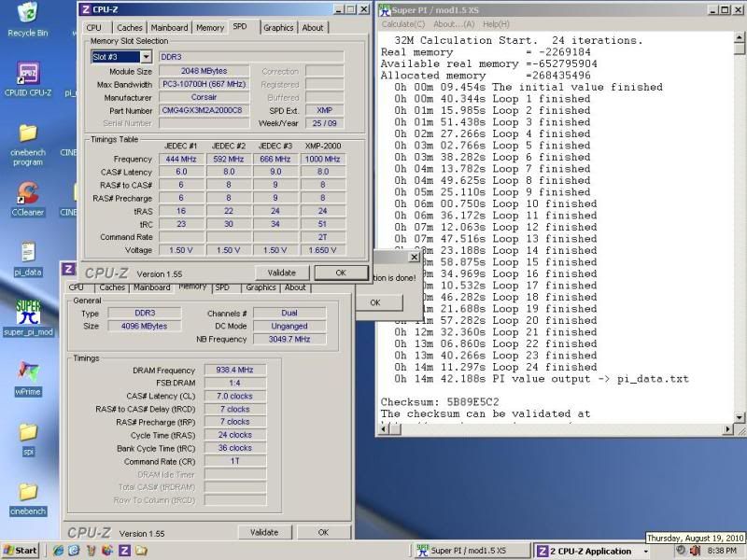Switch to CPU tab in front CPU-Z
This screenshot has height=560, width=747.
[x=94, y=28]
